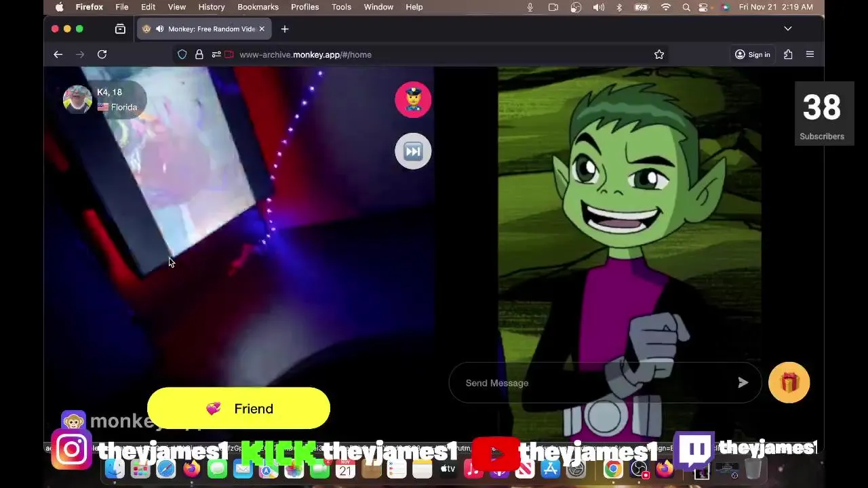Open the Help menu

[414, 7]
